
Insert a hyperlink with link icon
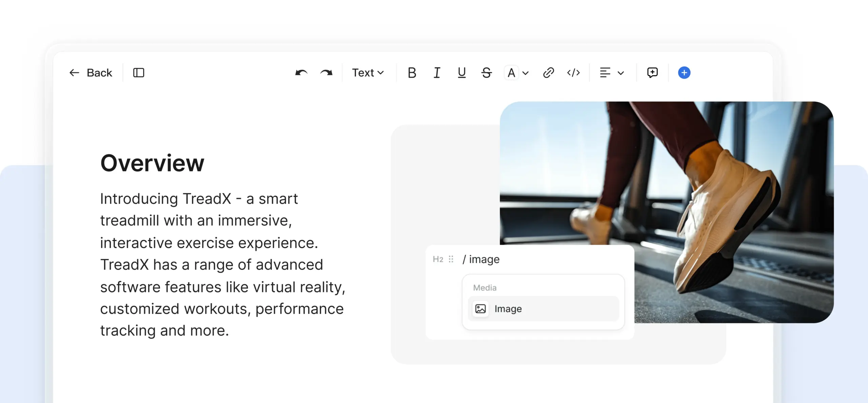(548, 73)
